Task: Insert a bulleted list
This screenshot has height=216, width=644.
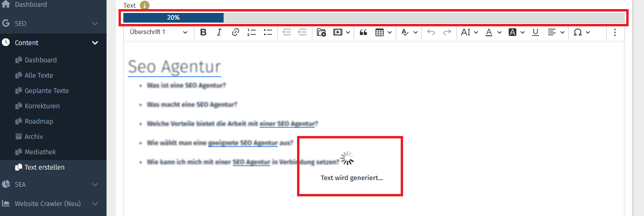Action: [268, 32]
